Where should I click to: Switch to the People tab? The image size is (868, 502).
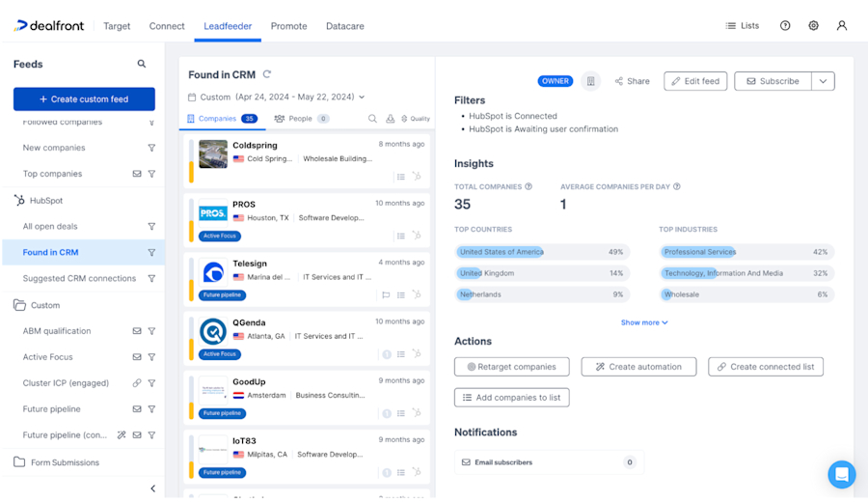point(302,119)
